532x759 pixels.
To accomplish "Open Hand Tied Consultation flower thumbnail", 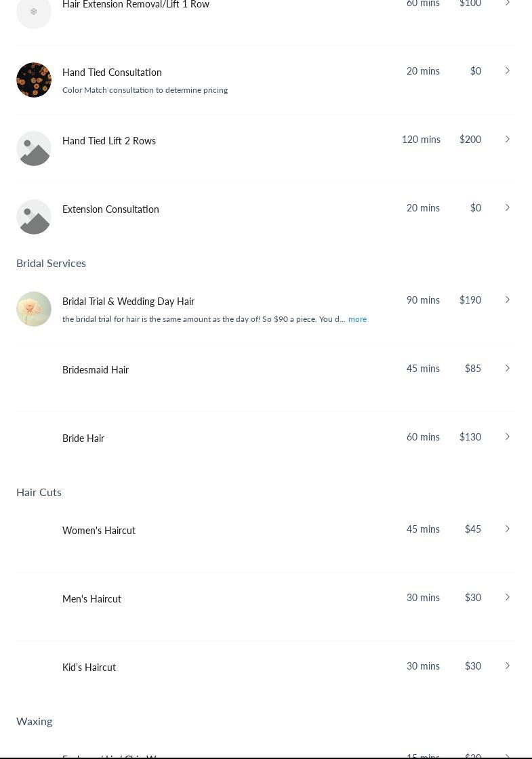I will (34, 80).
